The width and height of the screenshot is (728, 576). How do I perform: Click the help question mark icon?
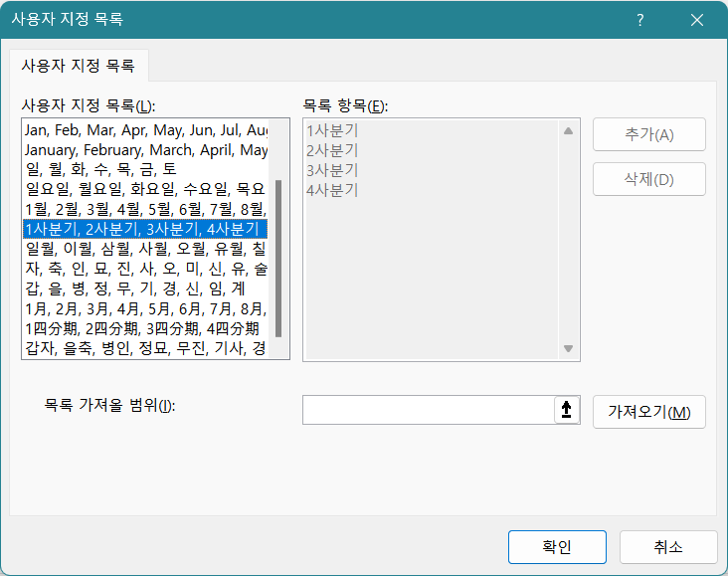point(640,20)
